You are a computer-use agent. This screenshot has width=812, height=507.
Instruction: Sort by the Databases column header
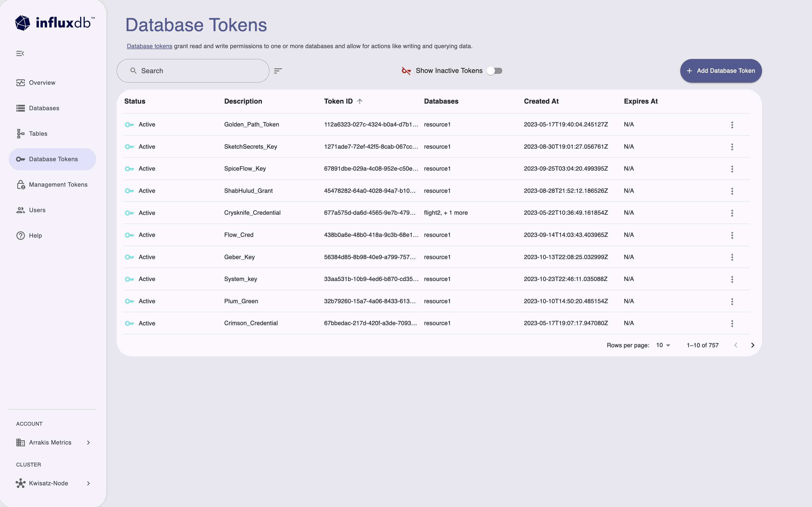[441, 101]
